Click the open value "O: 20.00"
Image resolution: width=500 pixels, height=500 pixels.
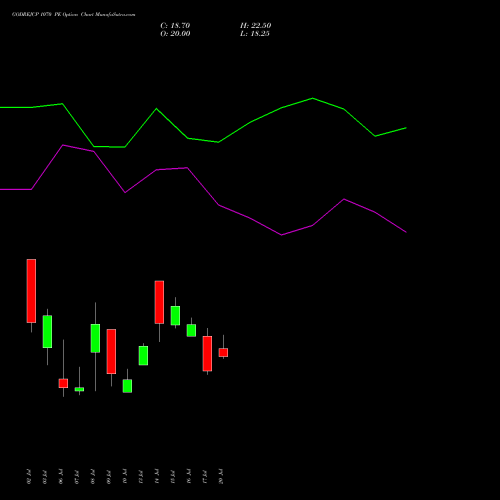175,34
